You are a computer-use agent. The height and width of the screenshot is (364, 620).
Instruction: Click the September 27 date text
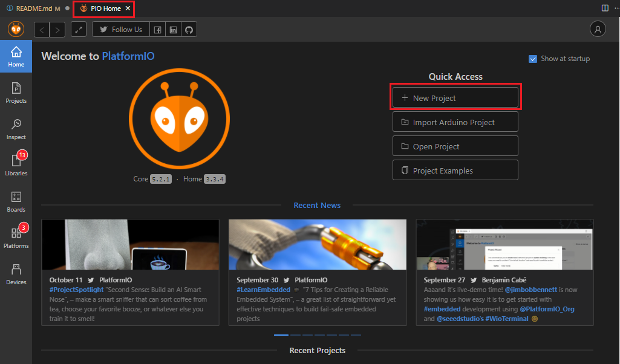445,280
